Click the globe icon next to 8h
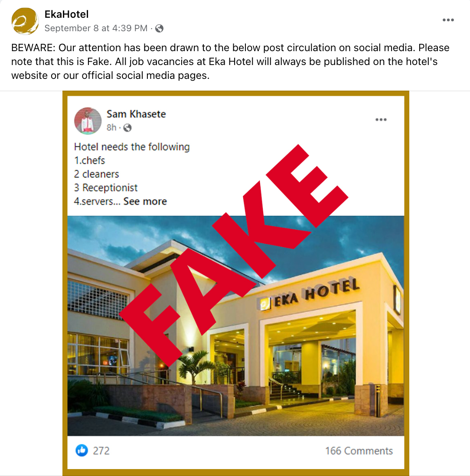The height and width of the screenshot is (476, 470). coord(127,128)
